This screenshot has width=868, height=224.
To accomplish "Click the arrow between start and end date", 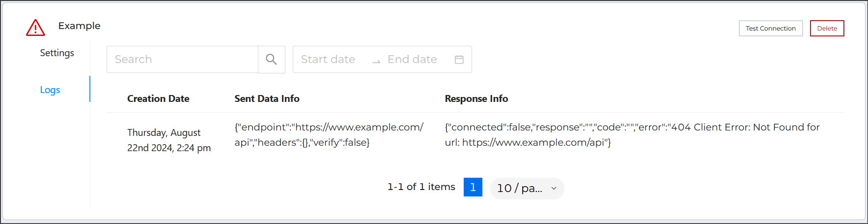I will point(376,61).
